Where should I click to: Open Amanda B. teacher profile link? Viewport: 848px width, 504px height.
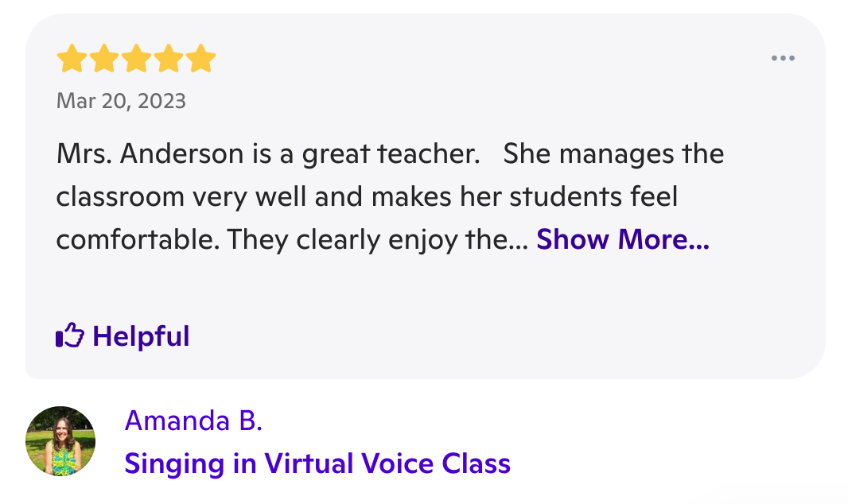click(193, 421)
